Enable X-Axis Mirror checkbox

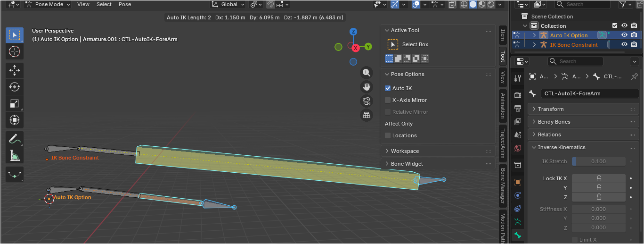pyautogui.click(x=388, y=100)
